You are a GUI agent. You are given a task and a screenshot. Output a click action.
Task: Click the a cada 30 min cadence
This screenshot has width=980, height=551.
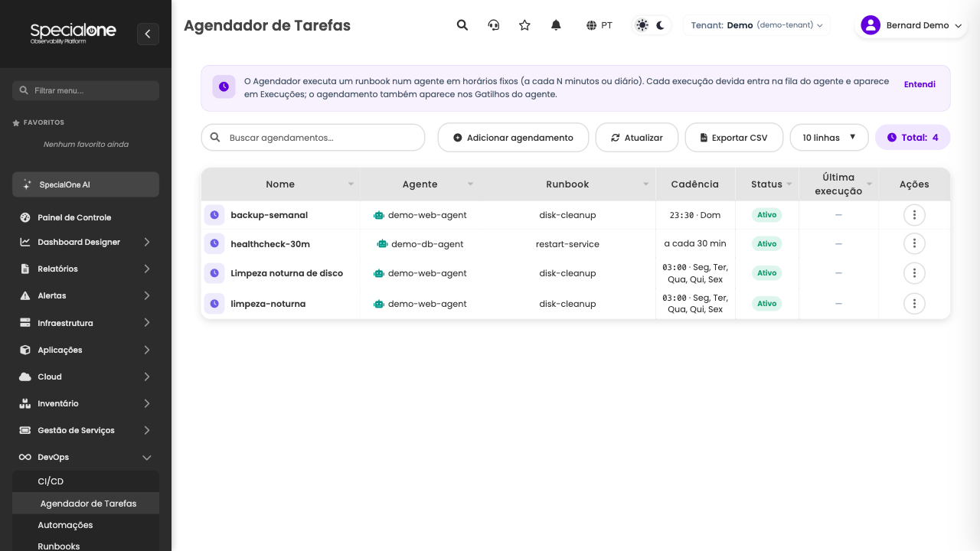695,243
